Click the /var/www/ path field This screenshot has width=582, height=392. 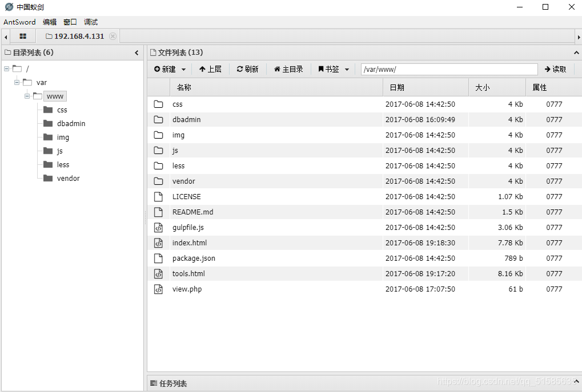pos(449,70)
